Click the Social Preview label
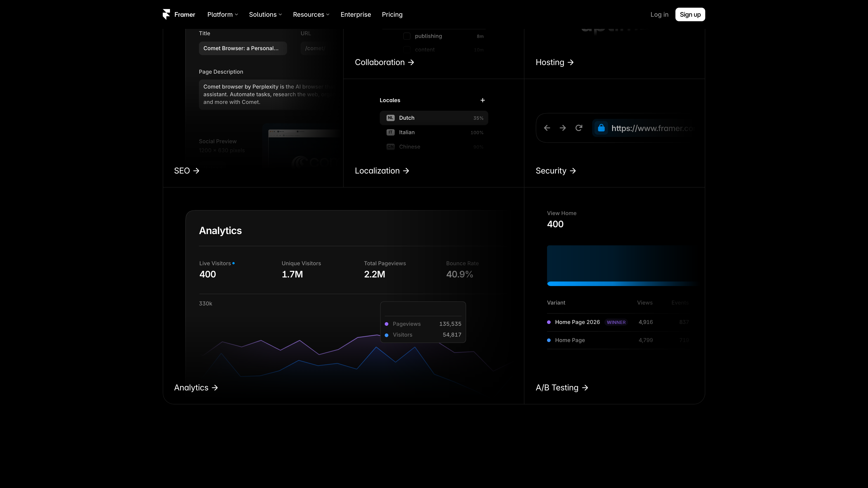868x488 pixels. coord(218,141)
